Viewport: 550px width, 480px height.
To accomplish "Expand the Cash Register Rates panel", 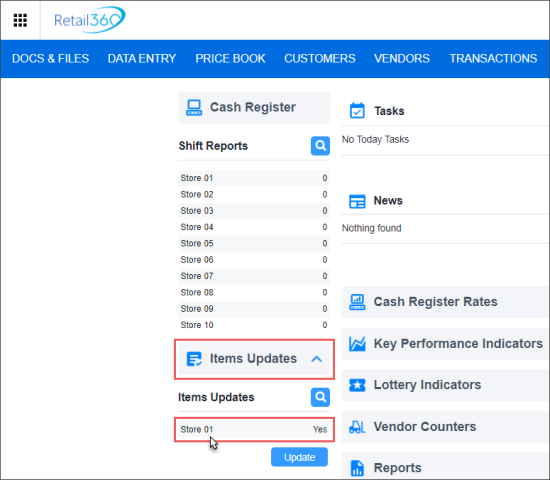I will (445, 302).
